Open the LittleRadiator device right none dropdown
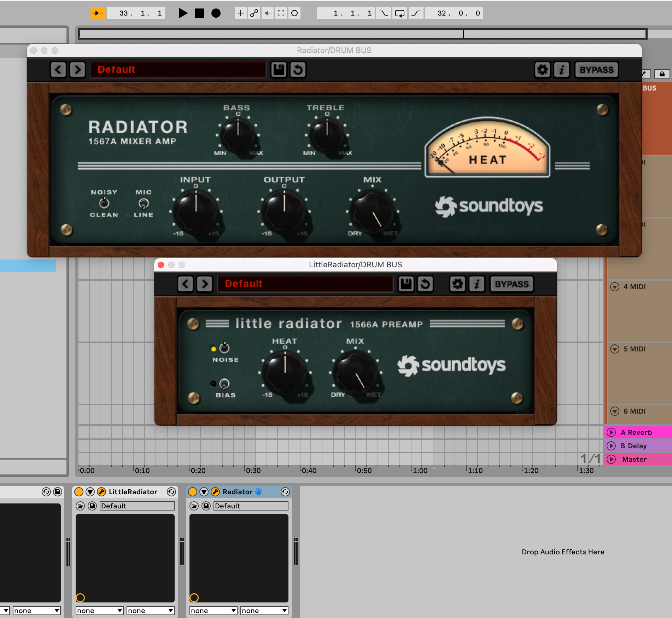 151,611
